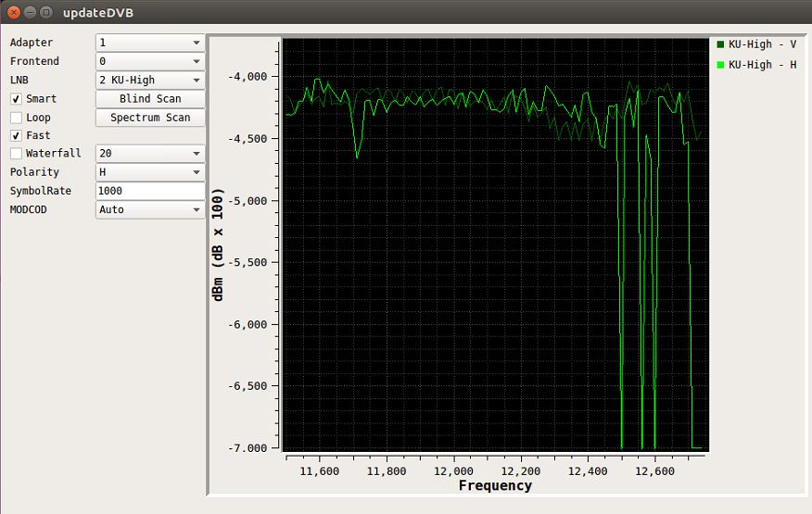Click the -5,500 dBm axis label
This screenshot has height=514, width=812.
click(247, 262)
